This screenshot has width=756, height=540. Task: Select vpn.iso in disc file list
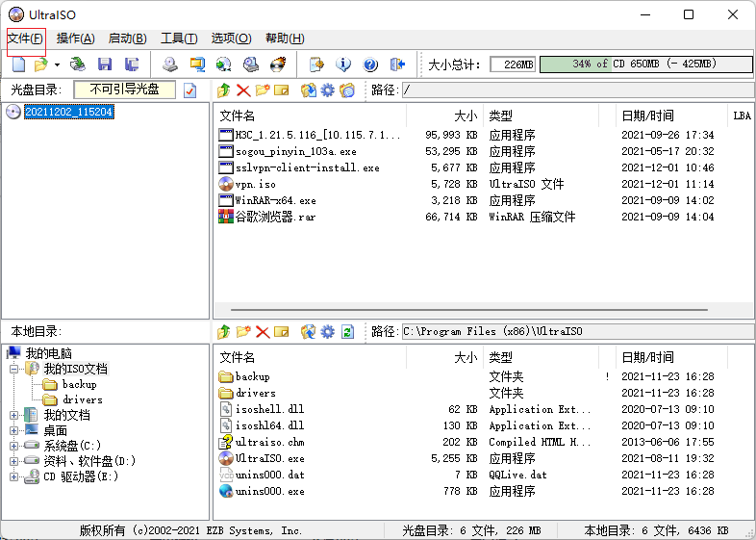255,185
